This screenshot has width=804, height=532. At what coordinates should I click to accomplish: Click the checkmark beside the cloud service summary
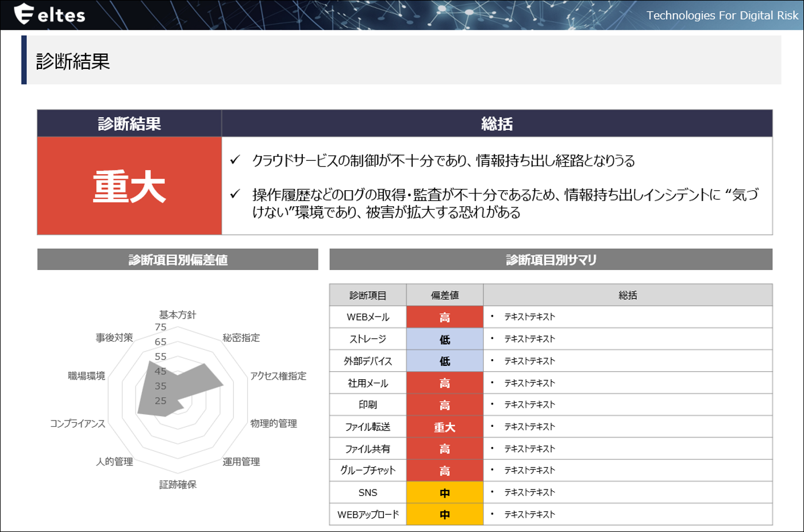click(235, 160)
